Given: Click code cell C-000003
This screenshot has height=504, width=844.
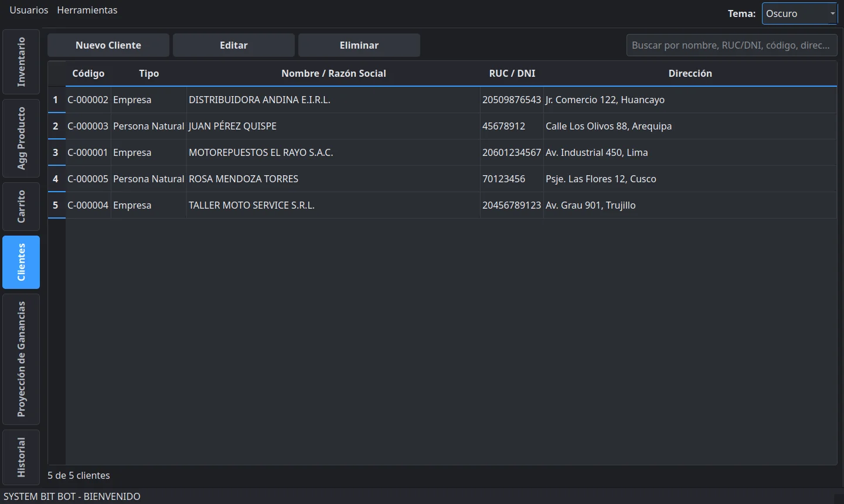Looking at the screenshot, I should pos(89,126).
